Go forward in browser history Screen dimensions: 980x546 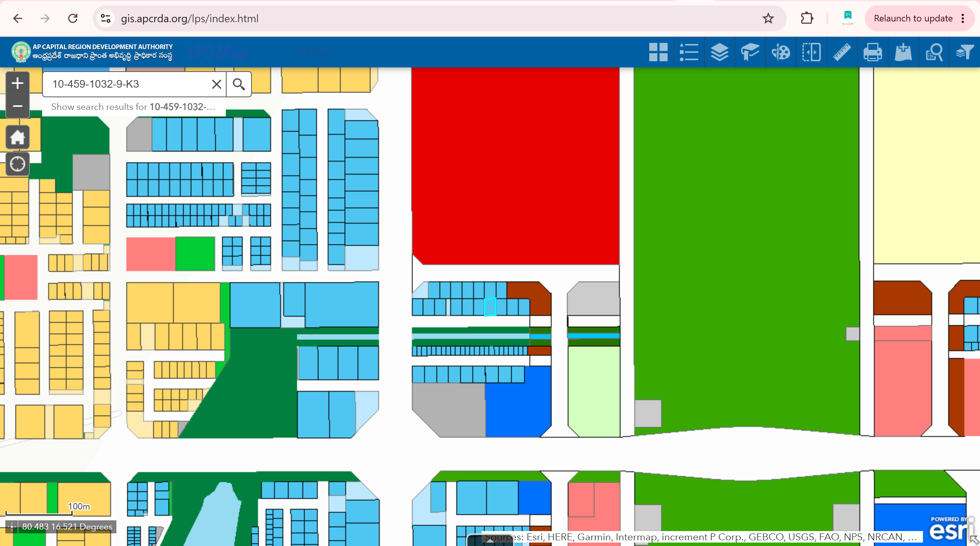click(x=45, y=18)
